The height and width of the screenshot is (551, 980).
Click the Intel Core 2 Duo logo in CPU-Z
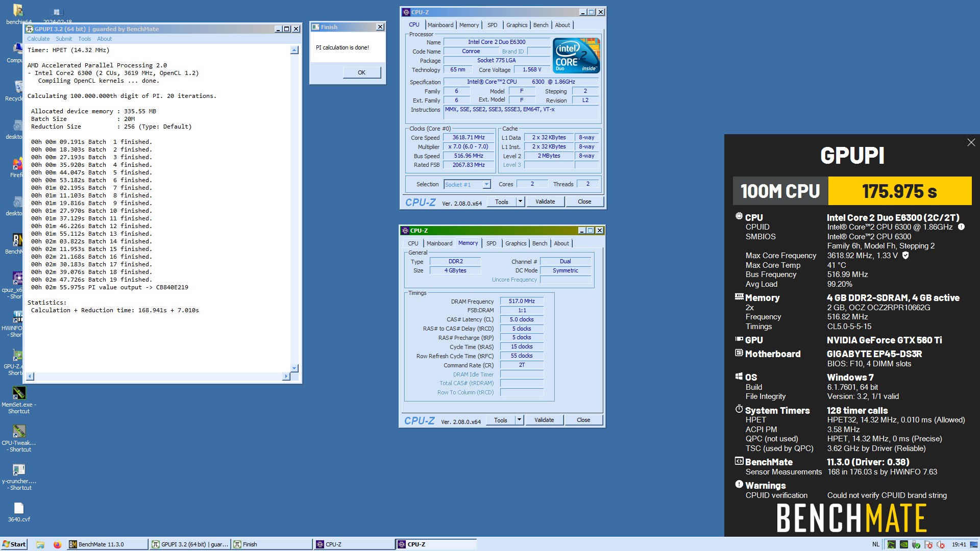(576, 56)
